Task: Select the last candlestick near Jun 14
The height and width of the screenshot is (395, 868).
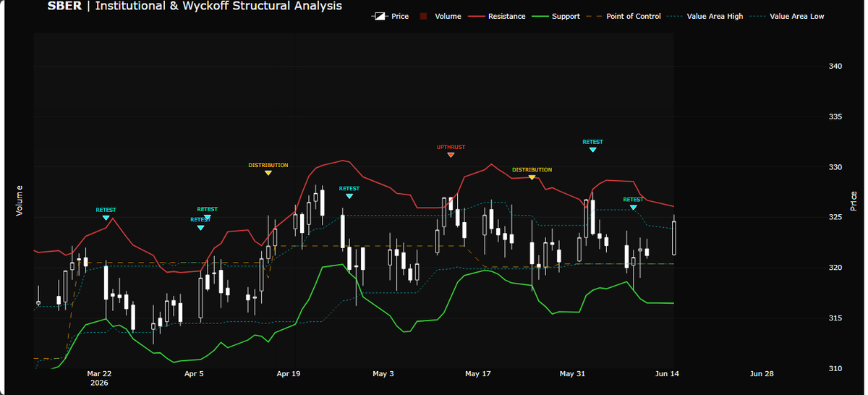Action: (674, 238)
